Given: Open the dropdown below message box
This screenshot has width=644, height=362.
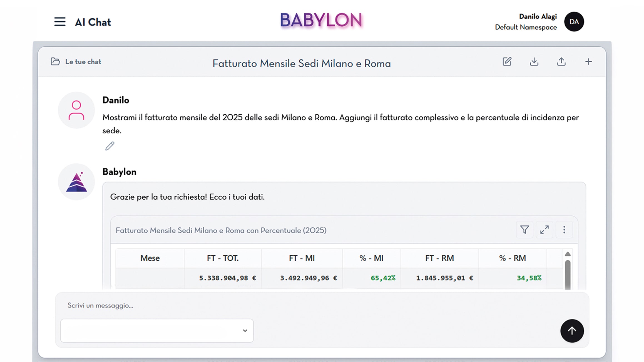Looking at the screenshot, I should click(x=157, y=330).
